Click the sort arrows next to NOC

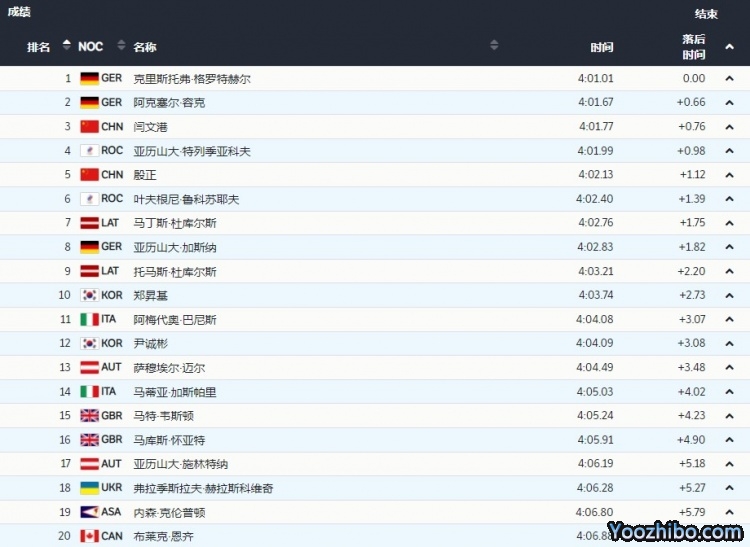pyautogui.click(x=121, y=45)
